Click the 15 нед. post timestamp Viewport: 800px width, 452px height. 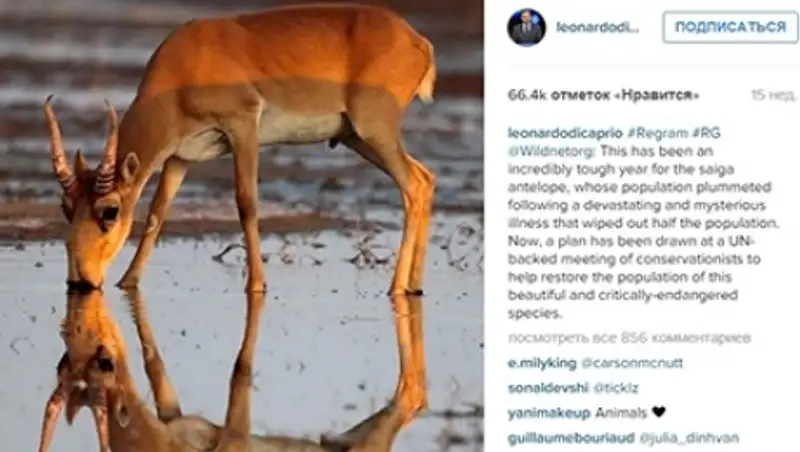click(773, 95)
